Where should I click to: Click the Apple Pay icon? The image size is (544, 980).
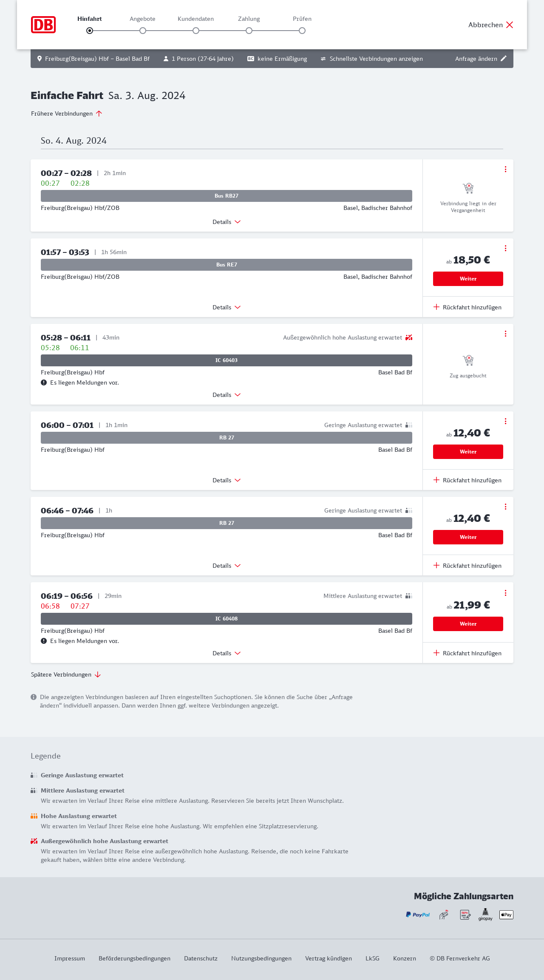[506, 915]
